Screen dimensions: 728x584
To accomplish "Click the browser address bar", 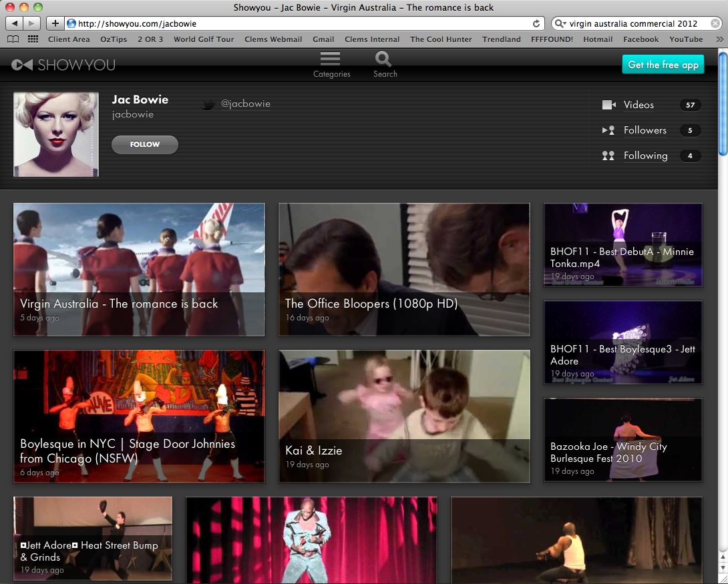I will pyautogui.click(x=305, y=23).
